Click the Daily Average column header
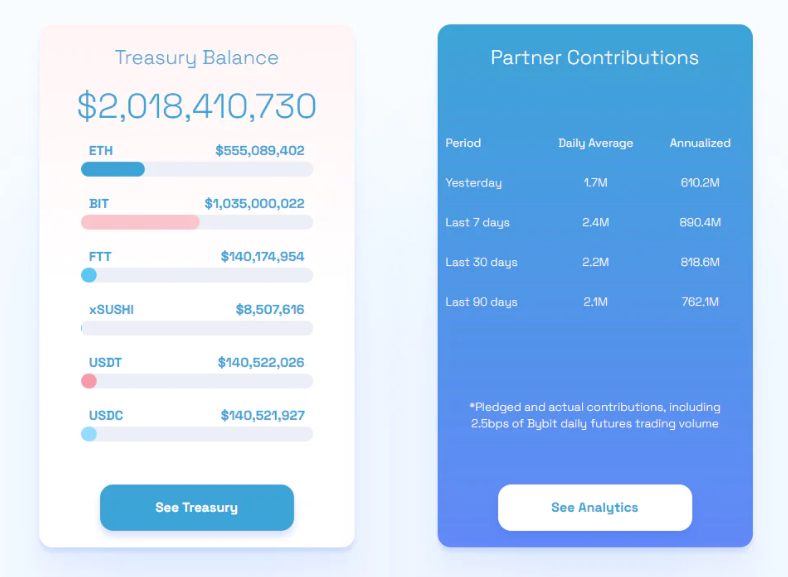 click(x=596, y=143)
